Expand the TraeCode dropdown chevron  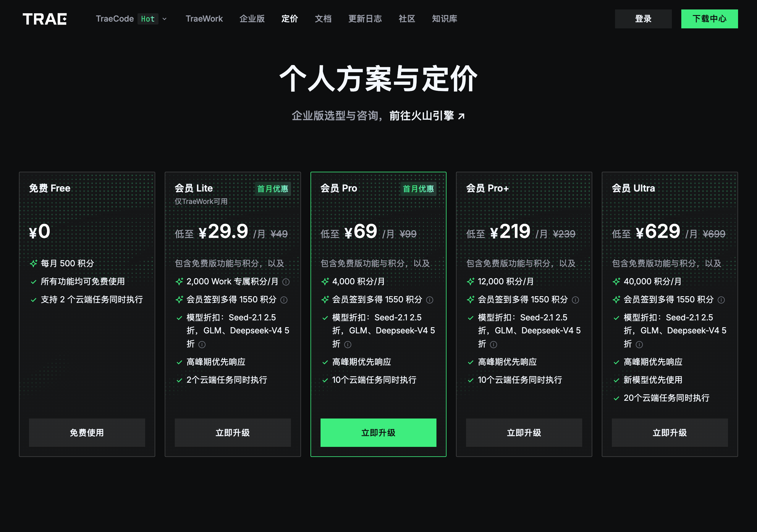coord(164,19)
